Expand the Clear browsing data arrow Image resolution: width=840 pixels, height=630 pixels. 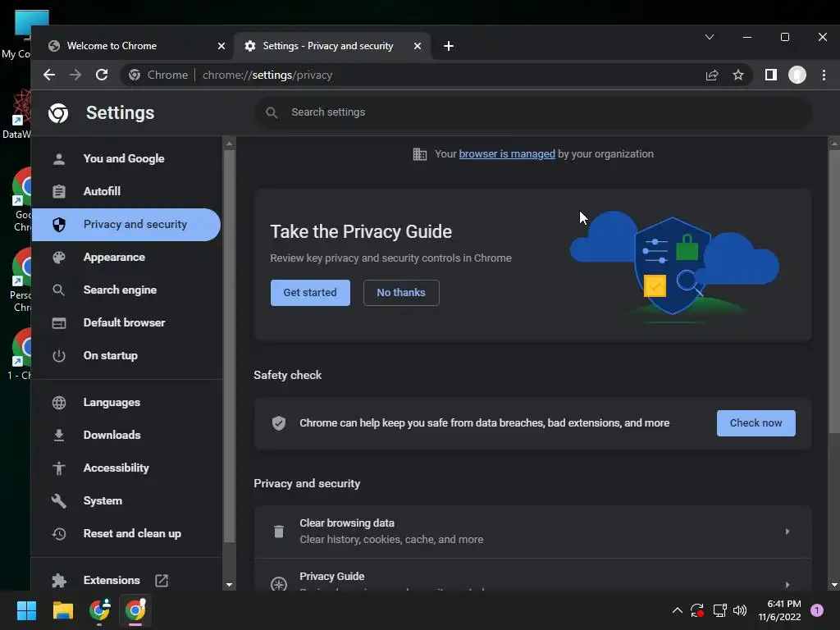click(787, 532)
